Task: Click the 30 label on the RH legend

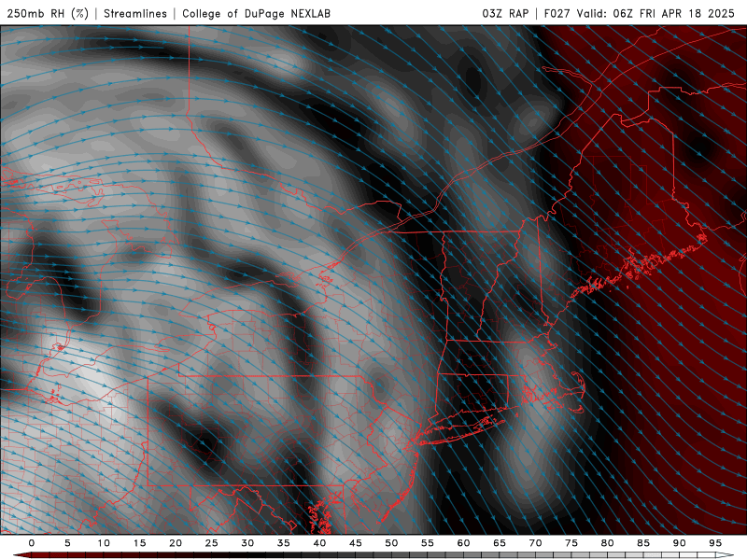Action: (247, 543)
